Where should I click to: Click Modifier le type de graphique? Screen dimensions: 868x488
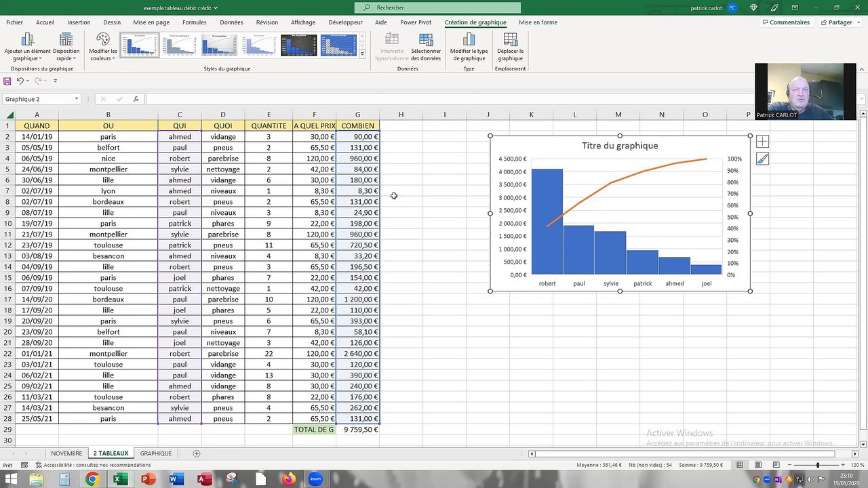pos(469,47)
